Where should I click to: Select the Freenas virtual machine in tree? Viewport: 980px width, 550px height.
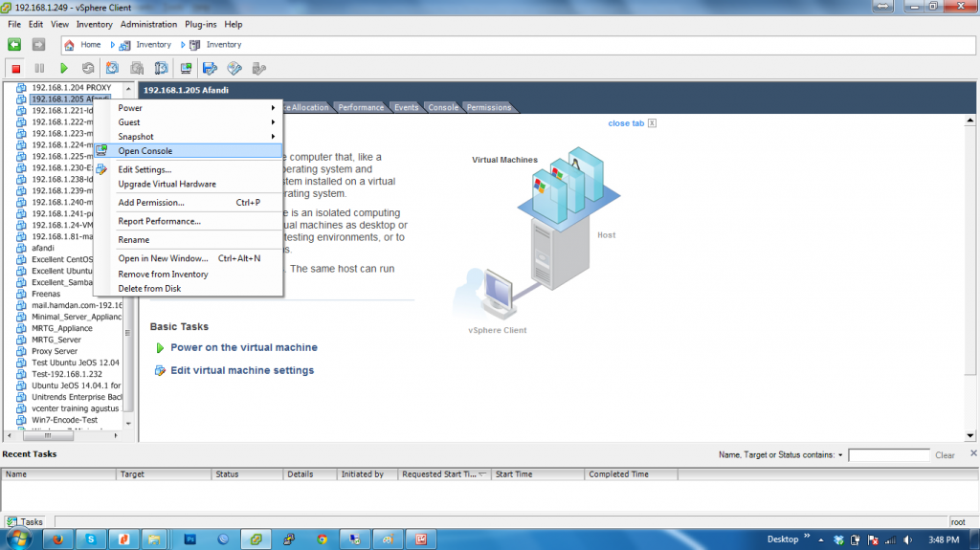tap(46, 294)
